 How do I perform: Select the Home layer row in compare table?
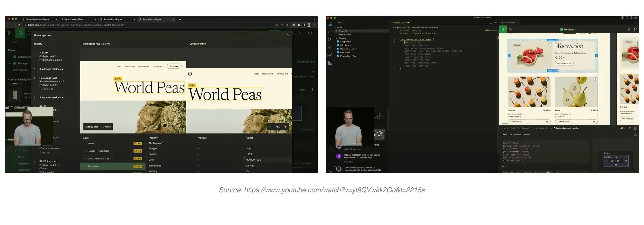113,143
